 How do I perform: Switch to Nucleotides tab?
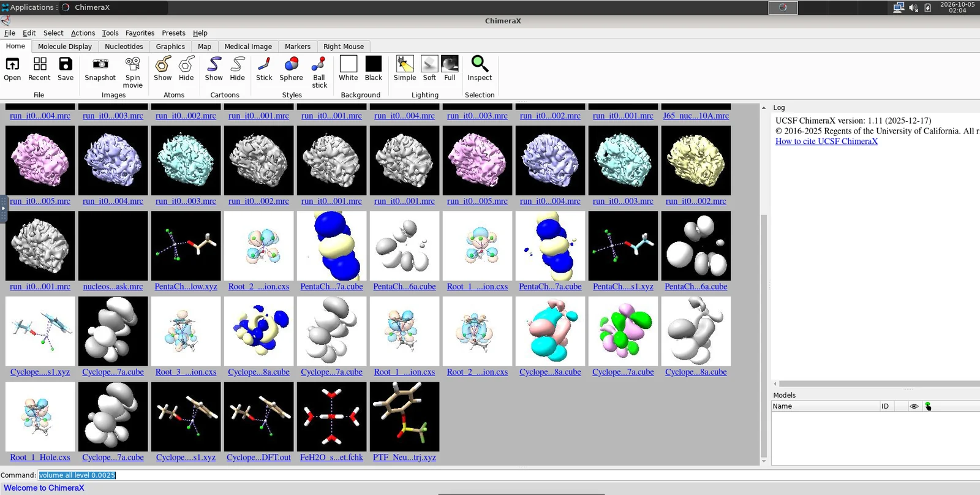(124, 47)
